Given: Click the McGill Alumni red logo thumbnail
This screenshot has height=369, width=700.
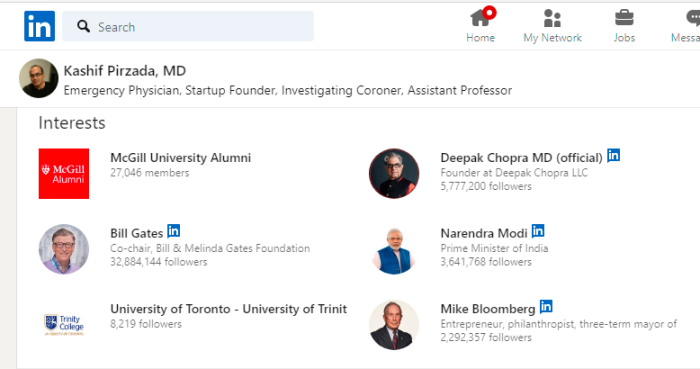Looking at the screenshot, I should click(64, 174).
